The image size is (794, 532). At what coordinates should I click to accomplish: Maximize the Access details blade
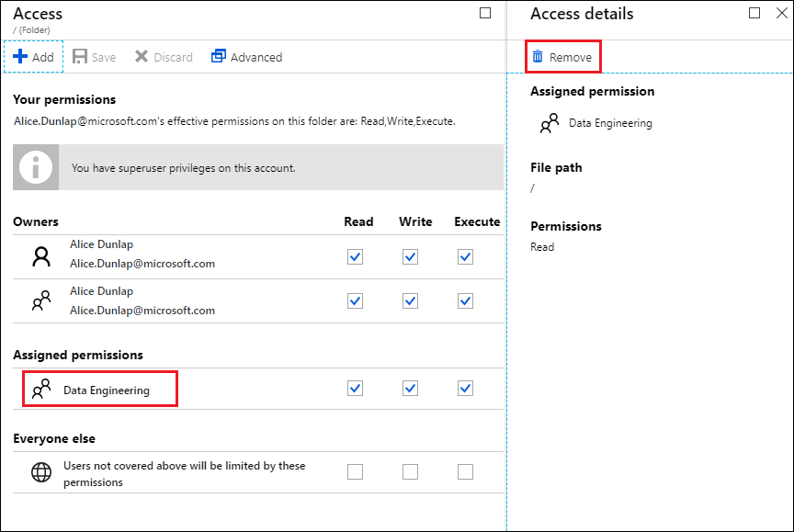pos(754,13)
